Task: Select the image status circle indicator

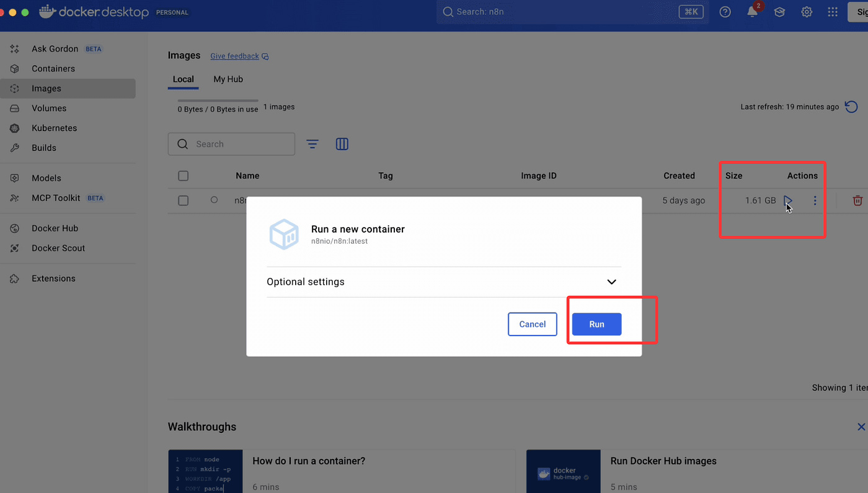Action: (x=214, y=200)
